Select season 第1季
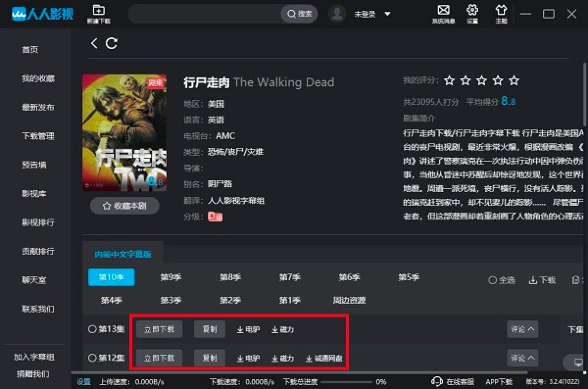This screenshot has width=588, height=389. (290, 300)
